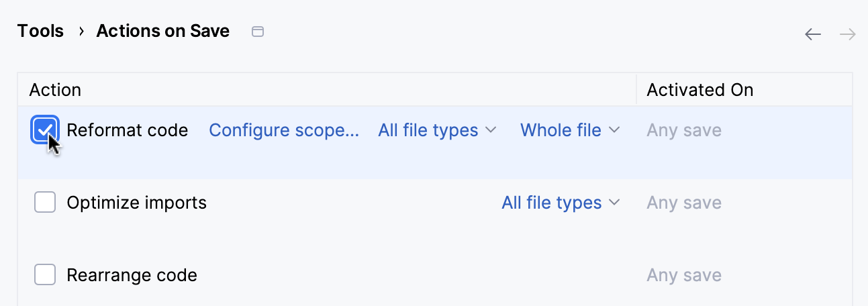868x306 pixels.
Task: Open the Configure scope link
Action: click(x=284, y=130)
